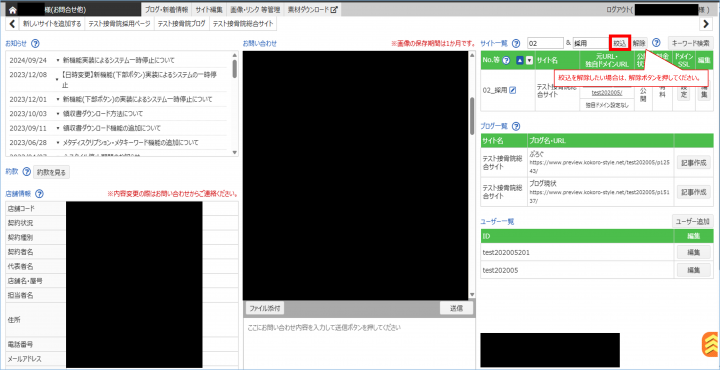Screen dimensions: 720x370
Task: Open the 素材ダウンロード tab
Action: (x=313, y=9)
